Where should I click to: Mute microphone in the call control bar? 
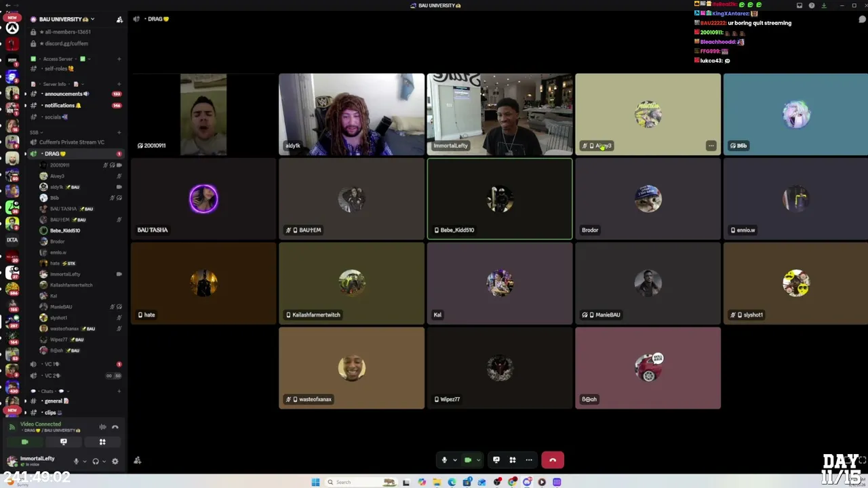pyautogui.click(x=444, y=460)
